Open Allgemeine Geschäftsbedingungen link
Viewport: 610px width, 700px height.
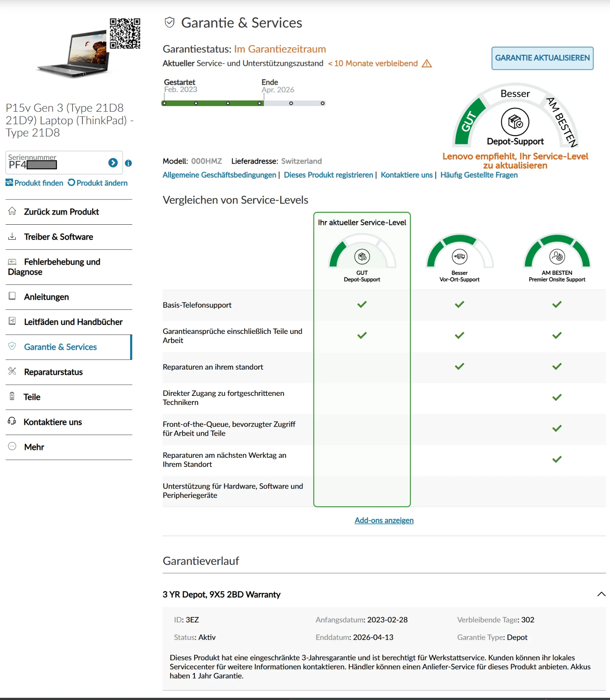[x=219, y=175]
